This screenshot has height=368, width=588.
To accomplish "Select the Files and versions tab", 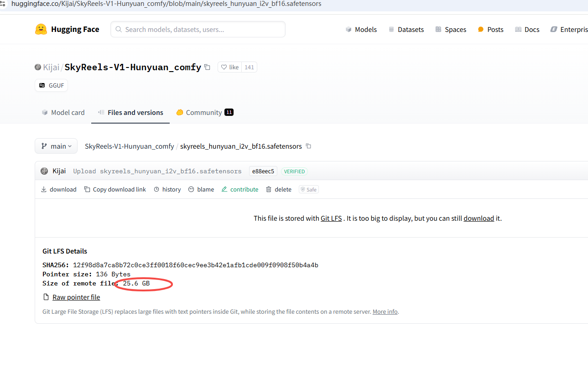I will [x=130, y=112].
